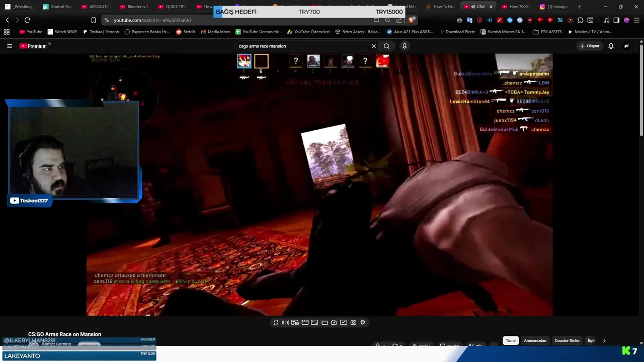Open the gear settings in the video toolbar
The image size is (644, 362).
(363, 322)
